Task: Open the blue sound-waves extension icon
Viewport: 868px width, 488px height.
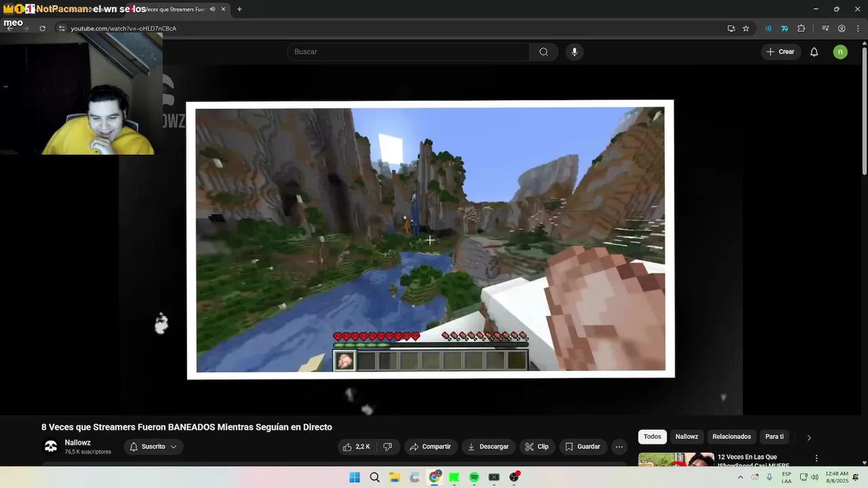Action: point(768,28)
